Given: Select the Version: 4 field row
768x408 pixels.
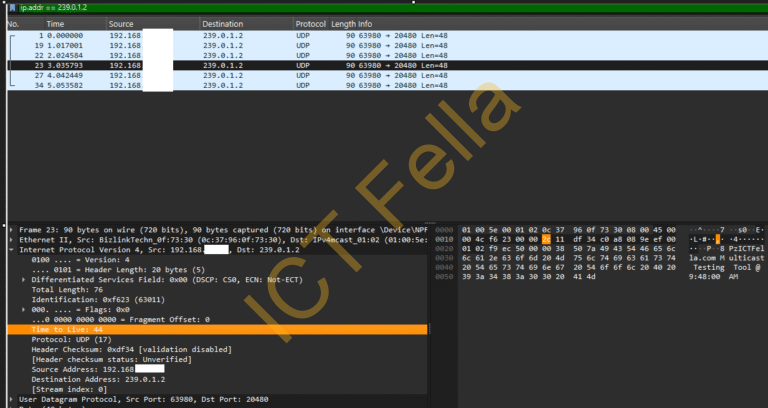Looking at the screenshot, I should coord(217,260).
